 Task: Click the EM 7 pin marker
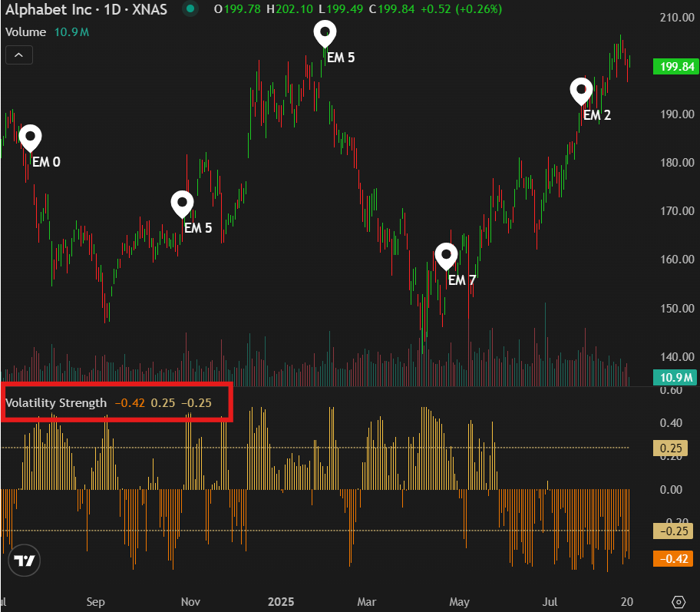tap(446, 256)
